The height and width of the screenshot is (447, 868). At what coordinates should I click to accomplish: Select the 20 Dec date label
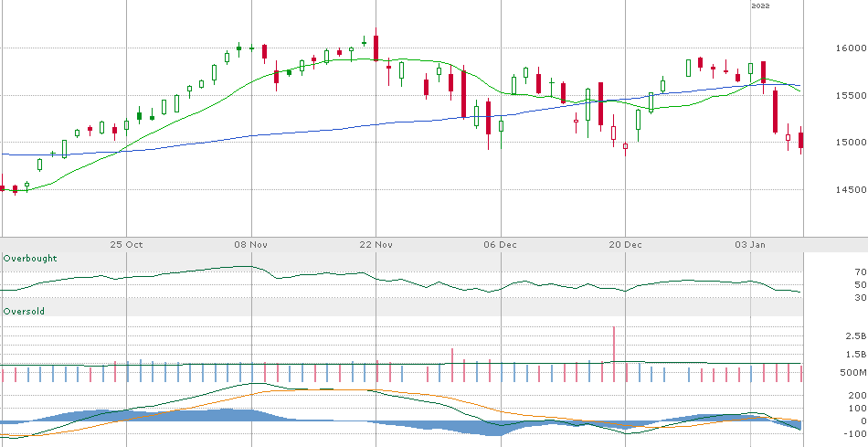(x=625, y=244)
